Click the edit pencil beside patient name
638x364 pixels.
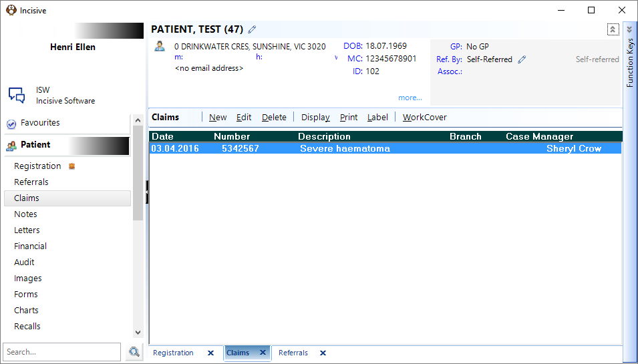point(253,29)
